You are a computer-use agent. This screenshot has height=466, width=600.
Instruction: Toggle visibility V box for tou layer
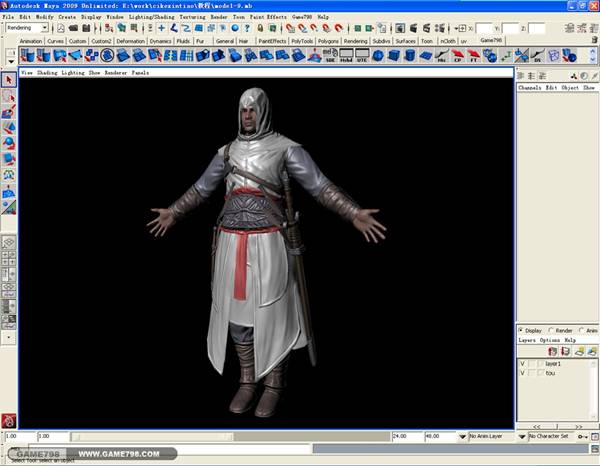click(522, 374)
